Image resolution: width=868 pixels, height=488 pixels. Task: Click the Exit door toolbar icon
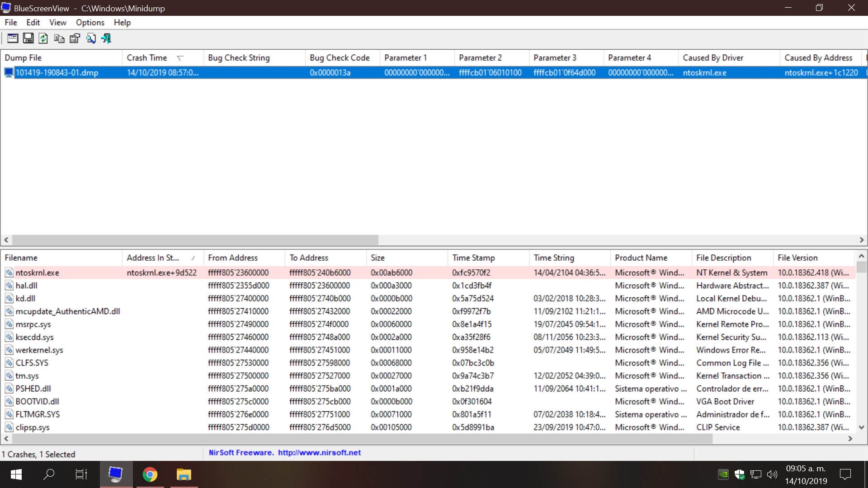pyautogui.click(x=106, y=38)
